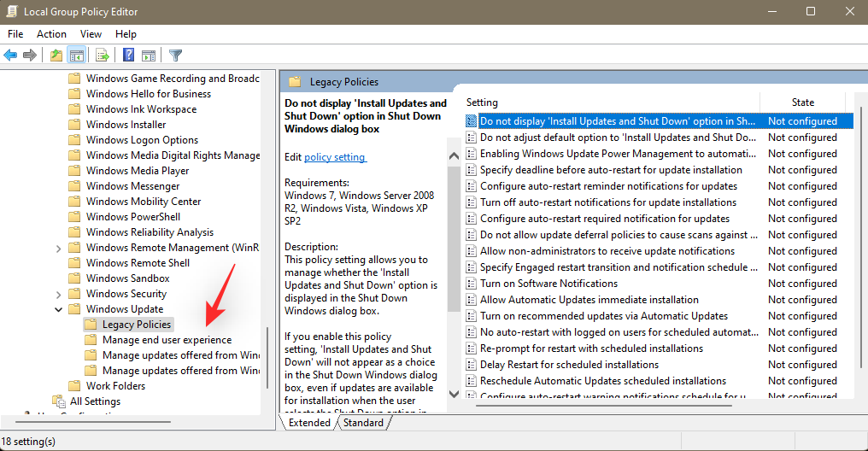The height and width of the screenshot is (451, 868).
Task: Click the All Settings icon
Action: (x=58, y=401)
